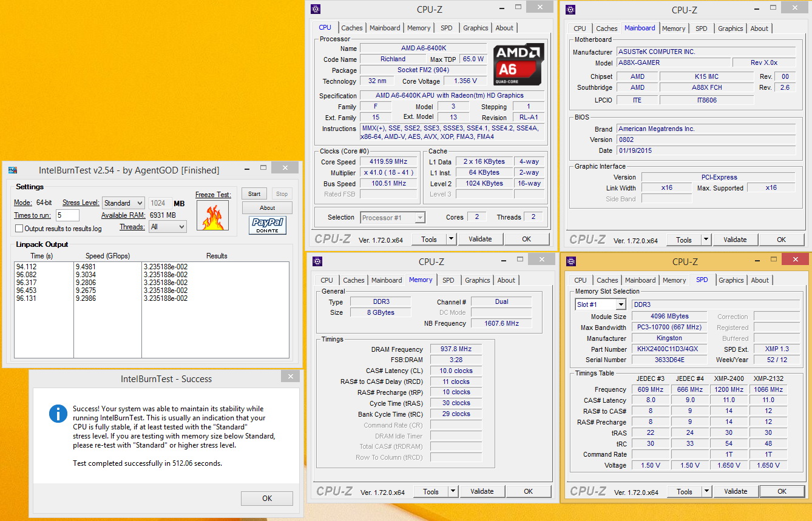Click the IntelBurnTest flame Freeze Test icon
Viewport: 812px width, 521px height.
tap(212, 215)
